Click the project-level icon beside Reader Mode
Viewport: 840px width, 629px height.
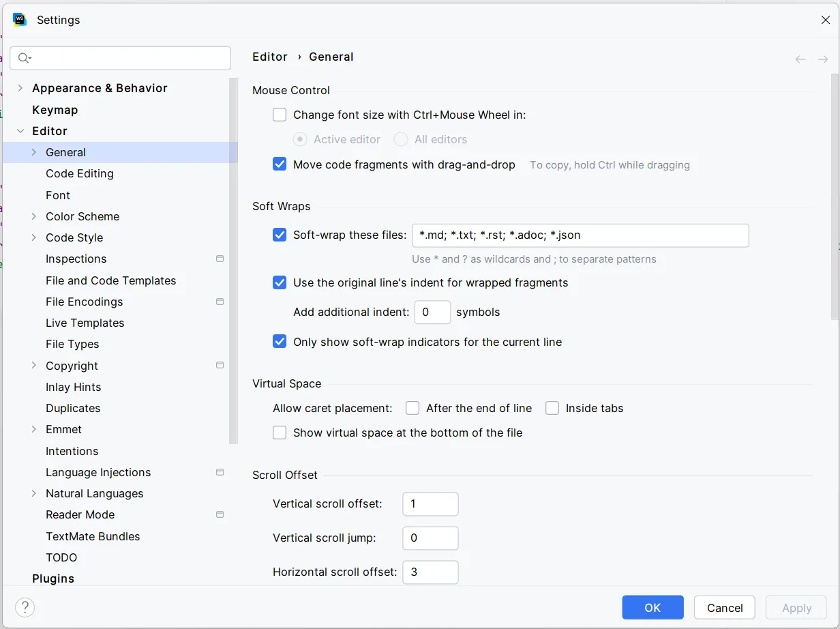220,514
